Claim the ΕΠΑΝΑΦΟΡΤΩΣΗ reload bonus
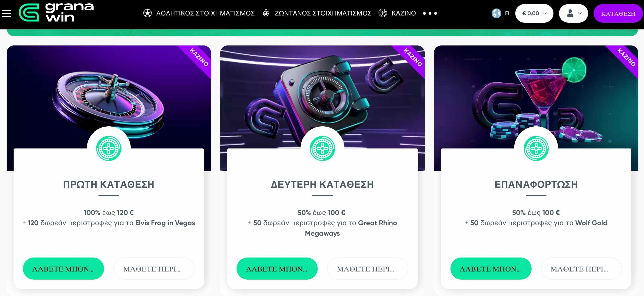644x296 pixels. tap(491, 269)
